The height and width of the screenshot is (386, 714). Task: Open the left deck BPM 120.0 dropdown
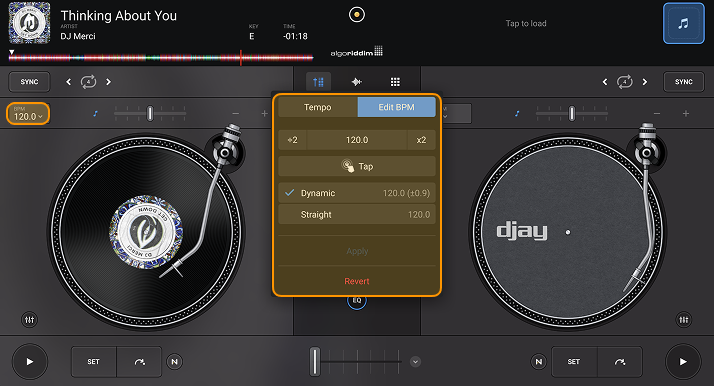pos(28,114)
